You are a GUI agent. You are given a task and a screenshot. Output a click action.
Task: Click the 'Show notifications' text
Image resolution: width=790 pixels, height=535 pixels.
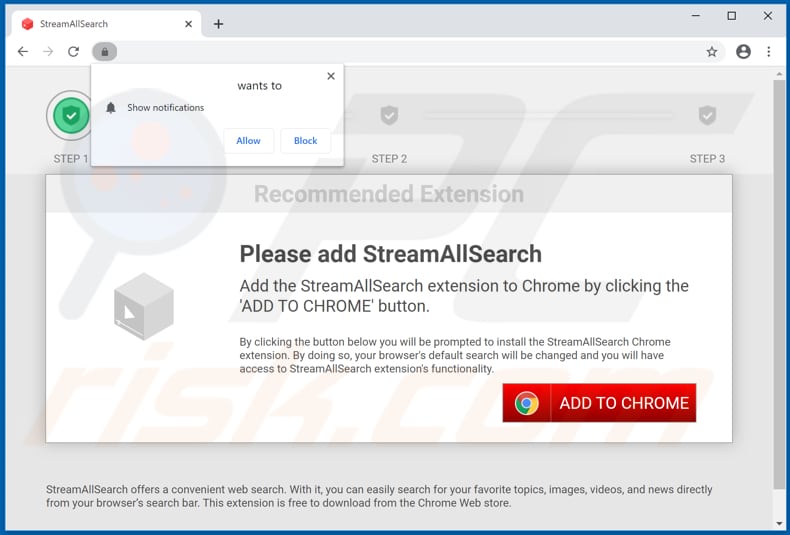pos(166,107)
